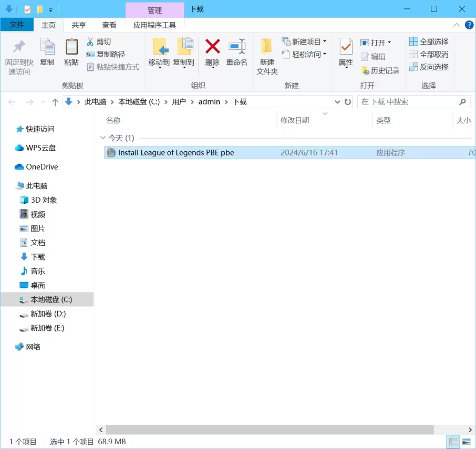Screen dimensions: 476x449
Task: Collapse the ribbon with the chevron
Action: [456, 25]
